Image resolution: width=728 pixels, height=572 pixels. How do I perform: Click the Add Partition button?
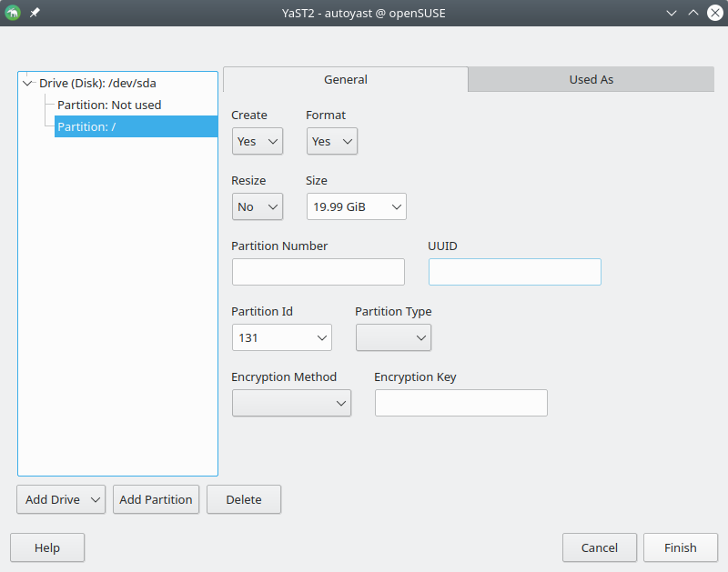click(x=156, y=499)
